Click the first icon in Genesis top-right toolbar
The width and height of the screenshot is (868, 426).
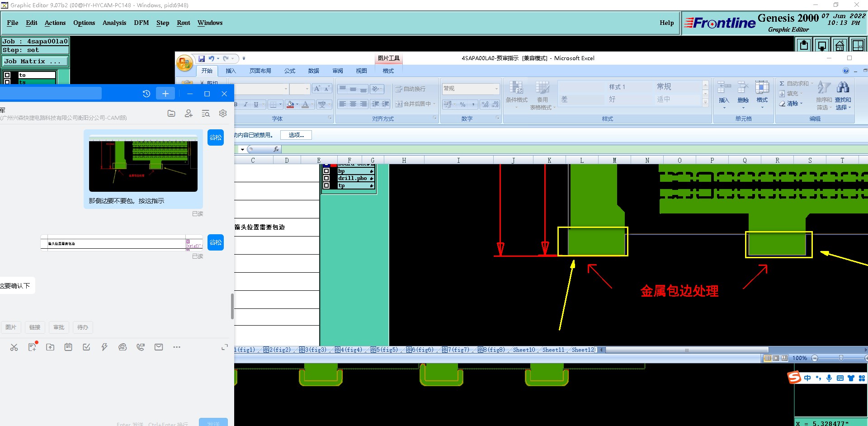(804, 45)
